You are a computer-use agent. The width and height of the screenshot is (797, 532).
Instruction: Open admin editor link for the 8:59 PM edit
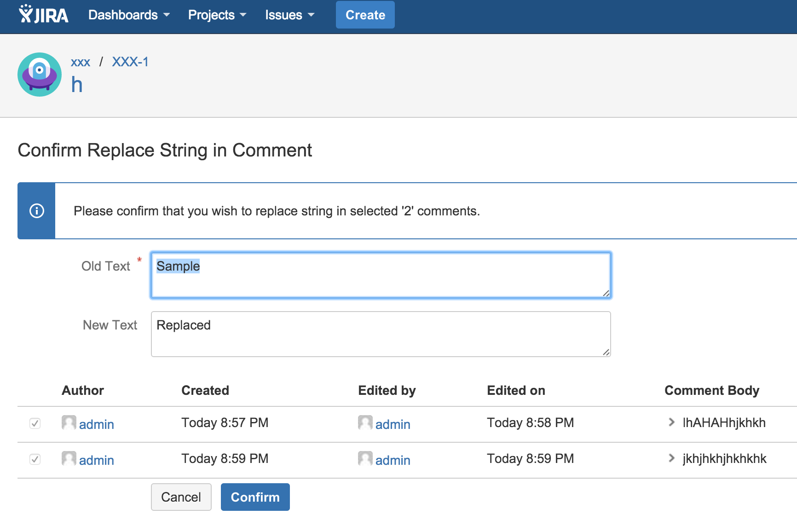393,460
